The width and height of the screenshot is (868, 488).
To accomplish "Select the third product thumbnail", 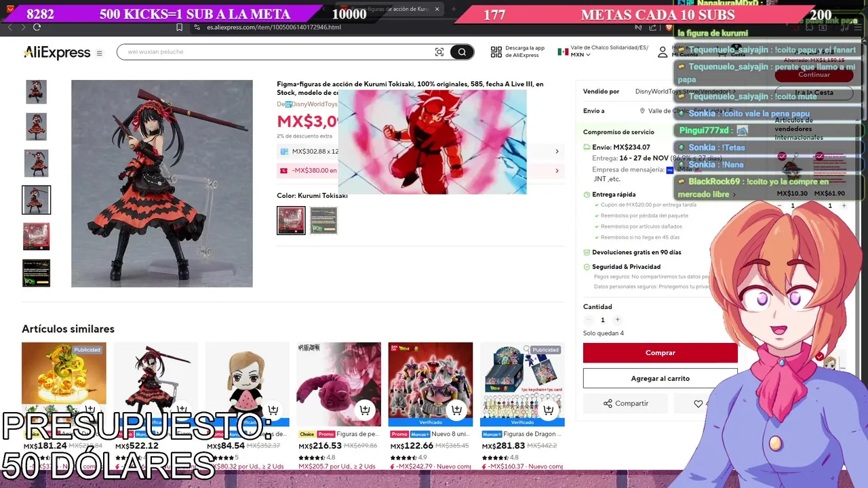I will click(x=36, y=163).
